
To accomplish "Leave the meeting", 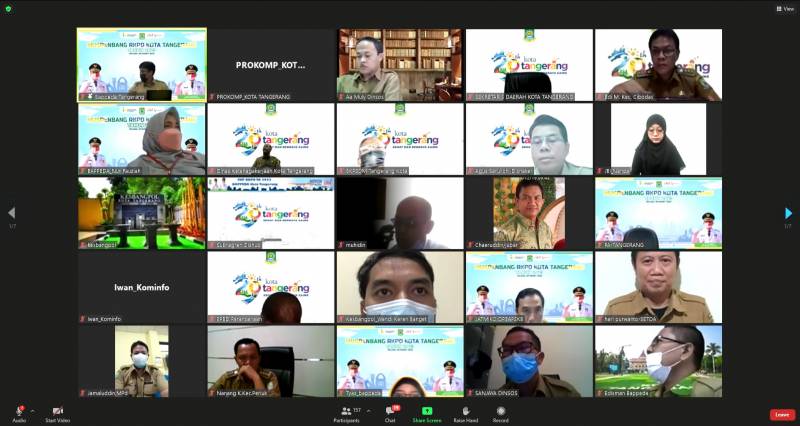I will coord(781,414).
